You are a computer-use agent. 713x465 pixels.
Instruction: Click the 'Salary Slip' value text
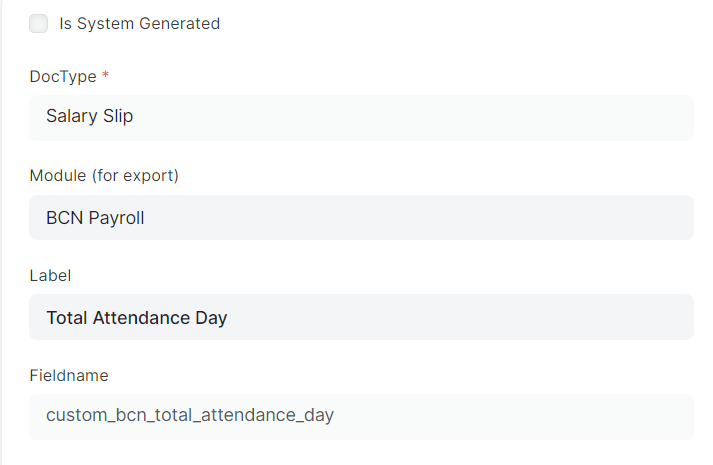pos(90,116)
